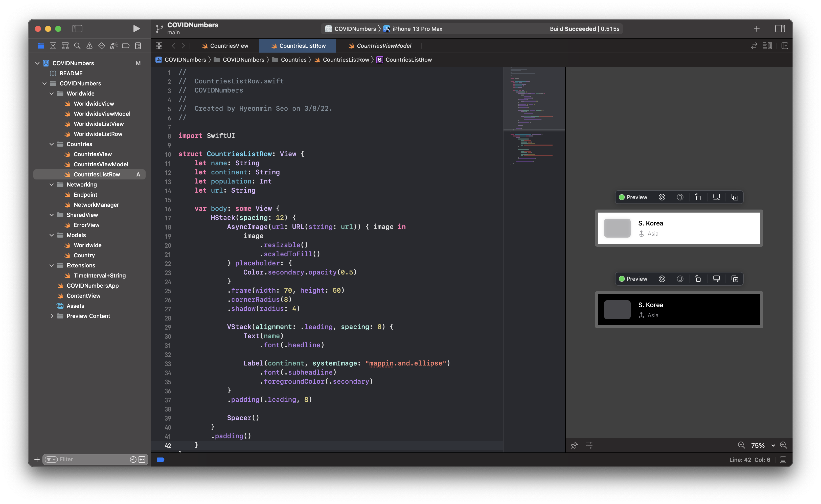Show the Issue navigator warning icon
This screenshot has height=504, width=821.
click(89, 46)
